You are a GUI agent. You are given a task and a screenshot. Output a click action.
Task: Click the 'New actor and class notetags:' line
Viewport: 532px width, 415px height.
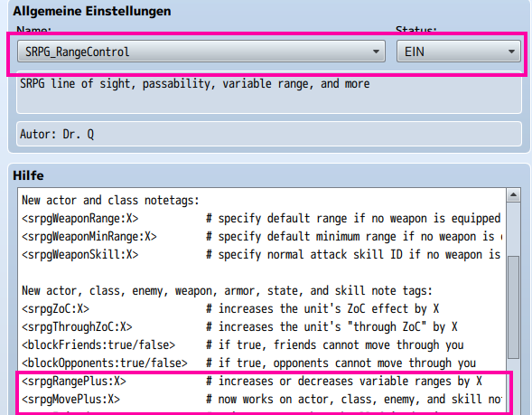pyautogui.click(x=110, y=201)
